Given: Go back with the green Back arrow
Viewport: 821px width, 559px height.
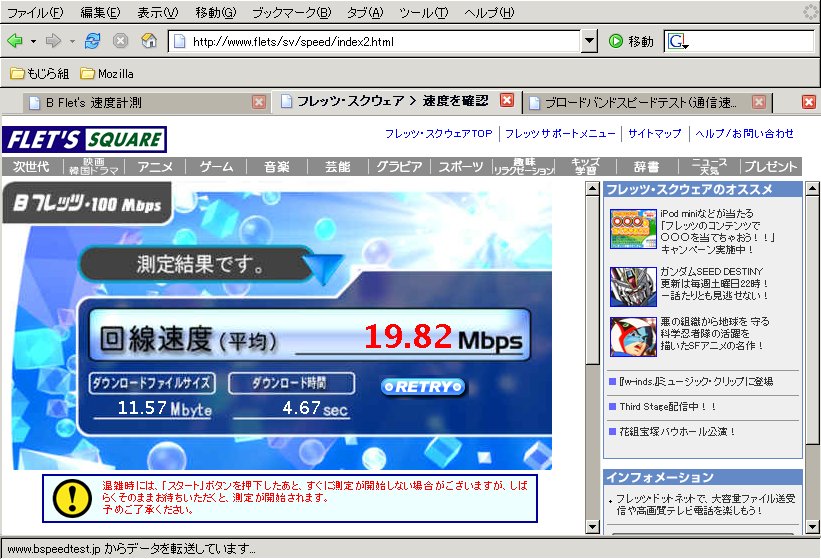Looking at the screenshot, I should [x=15, y=41].
